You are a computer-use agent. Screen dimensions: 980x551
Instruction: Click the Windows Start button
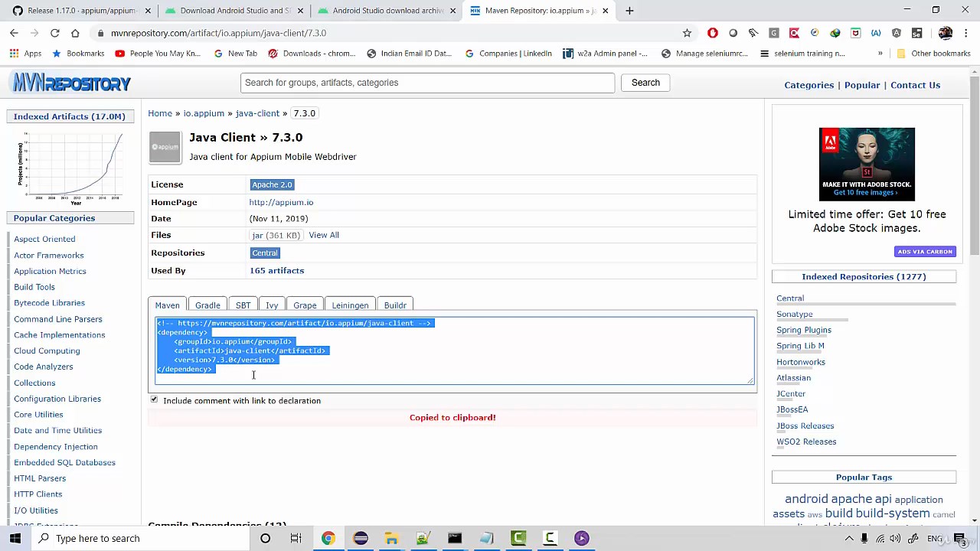(x=15, y=538)
